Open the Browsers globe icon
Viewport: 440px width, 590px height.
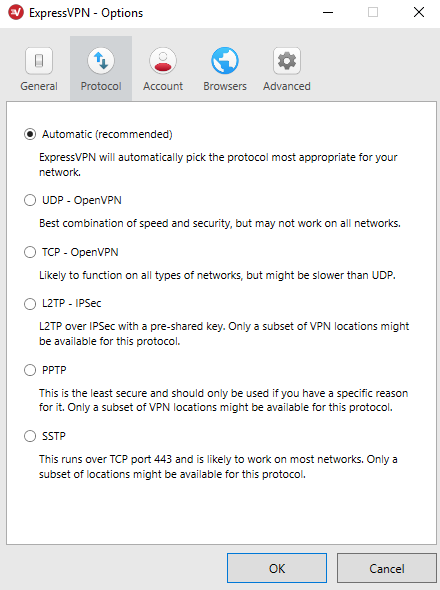pyautogui.click(x=225, y=61)
